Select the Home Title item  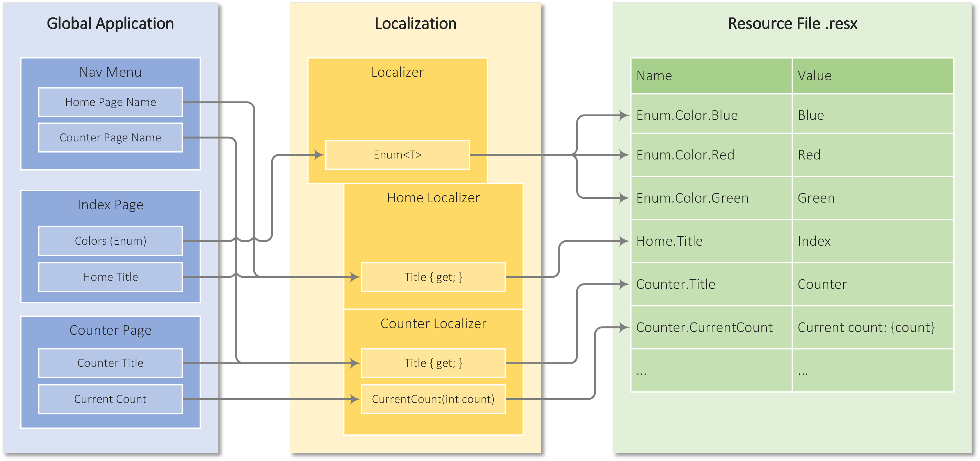110,277
